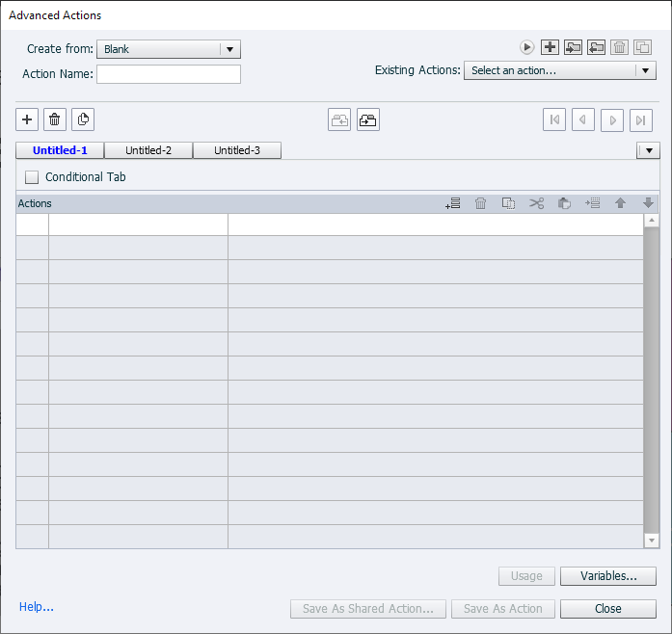Click the Preview action play icon
672x634 pixels.
point(526,47)
